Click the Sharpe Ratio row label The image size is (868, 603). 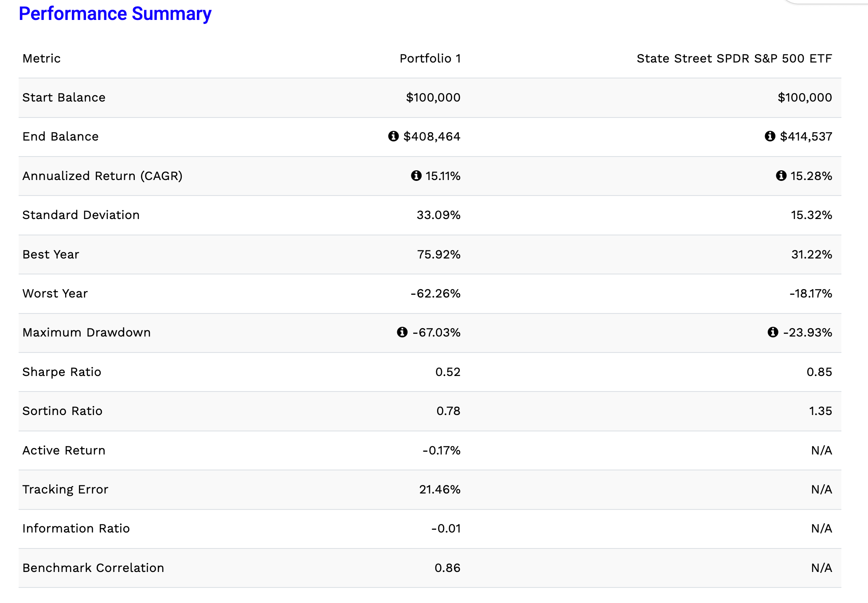[x=62, y=372]
